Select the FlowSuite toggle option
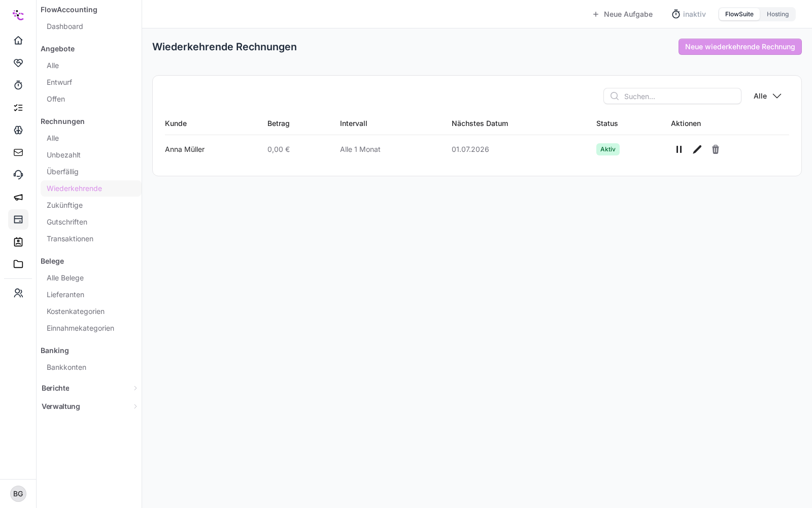This screenshot has width=812, height=508. 739,14
